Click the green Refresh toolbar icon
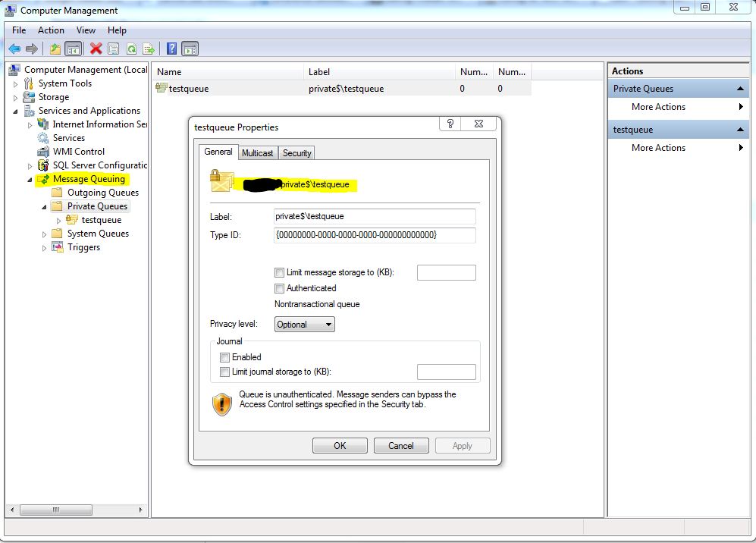The width and height of the screenshot is (756, 543). click(x=131, y=49)
